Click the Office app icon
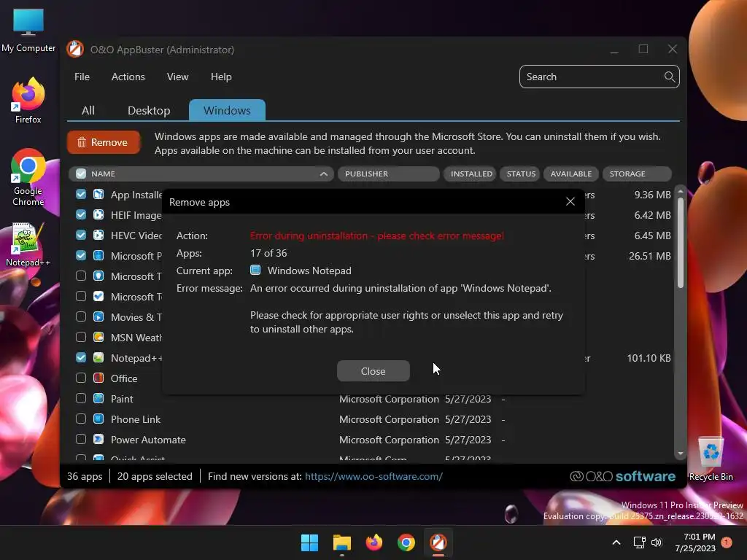 [x=98, y=378]
